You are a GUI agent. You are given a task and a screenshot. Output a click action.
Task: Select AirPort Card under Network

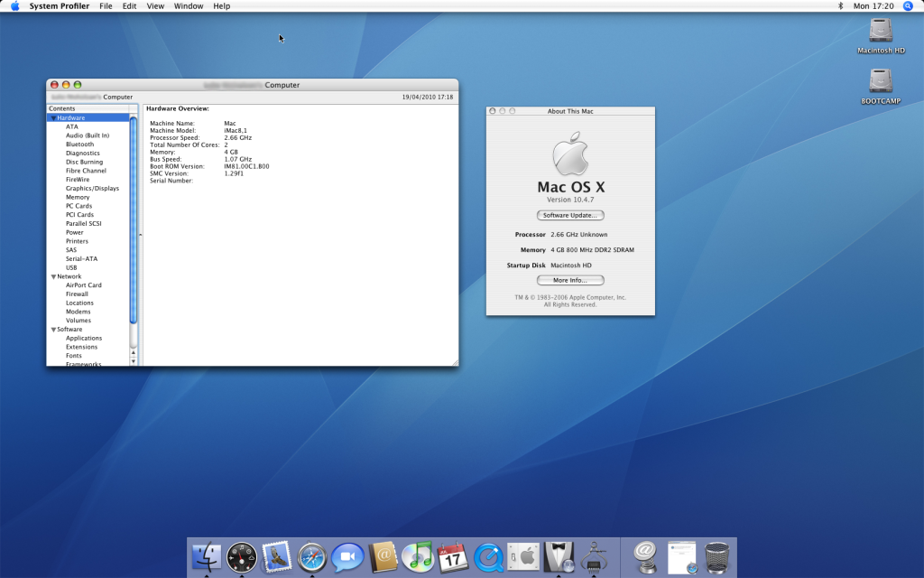click(x=83, y=285)
